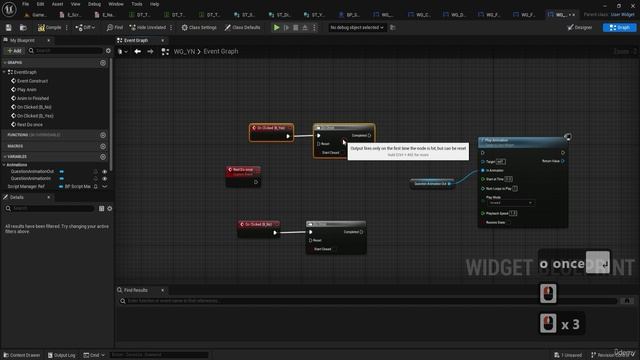The image size is (640, 360).
Task: Open the Compile options three-dot menu
Action: pyautogui.click(x=67, y=27)
